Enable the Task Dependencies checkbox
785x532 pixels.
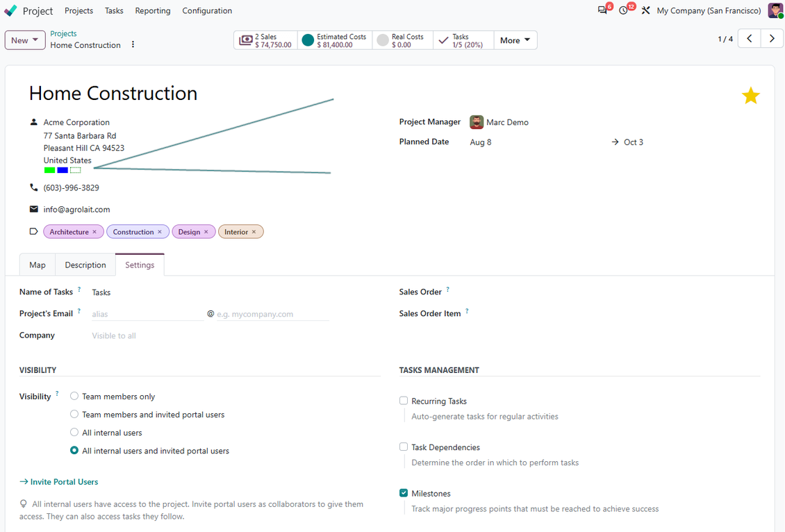coord(404,447)
